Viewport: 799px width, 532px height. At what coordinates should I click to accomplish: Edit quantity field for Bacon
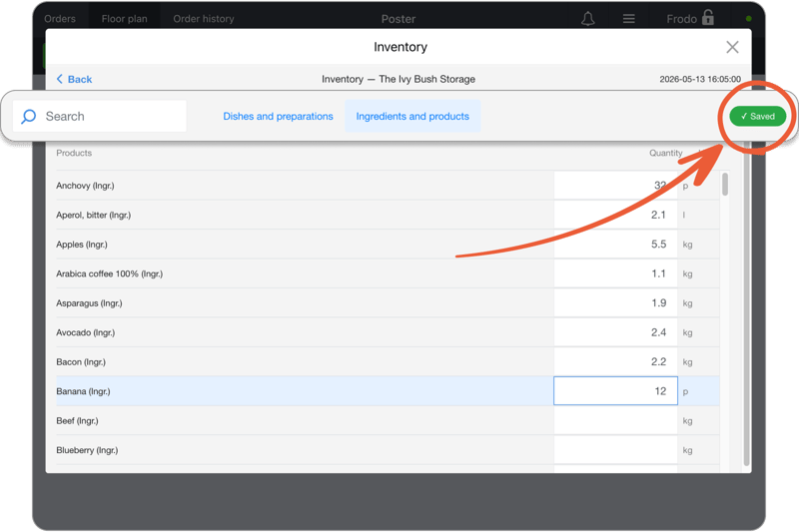click(615, 362)
